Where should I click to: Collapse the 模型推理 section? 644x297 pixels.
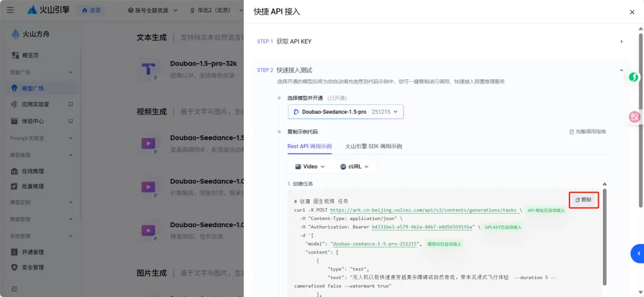tap(70, 155)
